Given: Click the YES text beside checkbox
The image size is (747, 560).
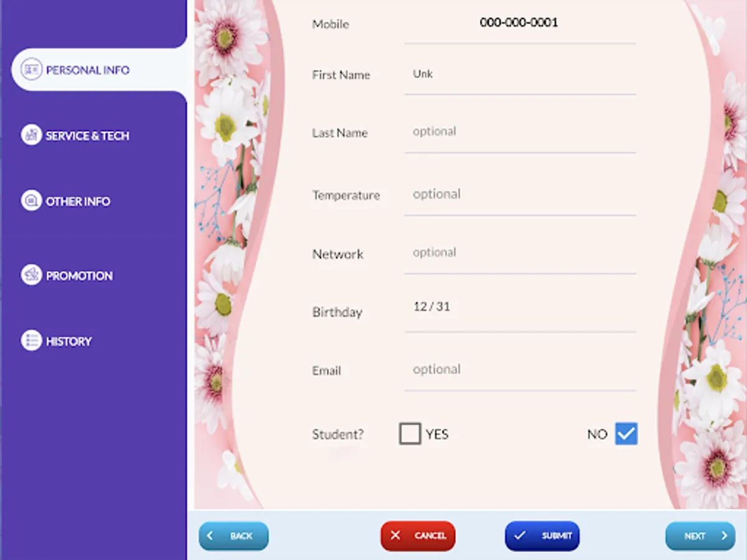Looking at the screenshot, I should (437, 434).
